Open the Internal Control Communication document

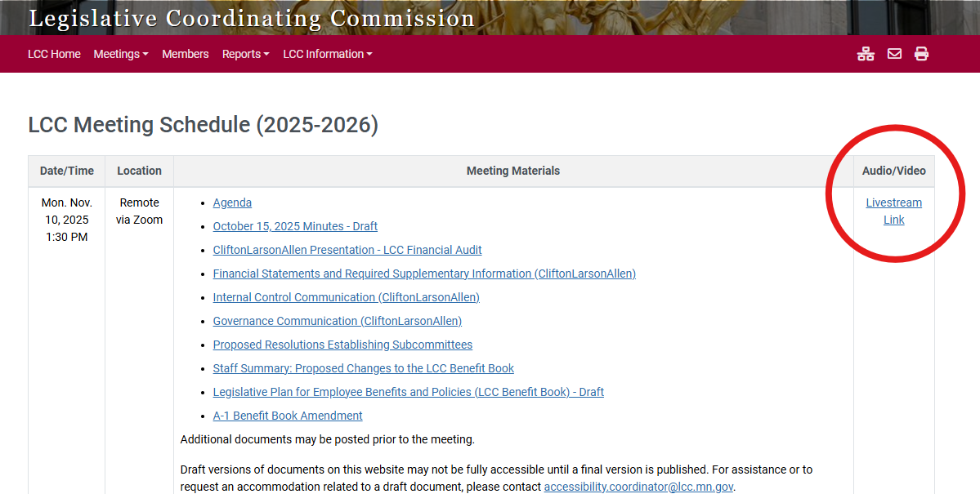[346, 296]
